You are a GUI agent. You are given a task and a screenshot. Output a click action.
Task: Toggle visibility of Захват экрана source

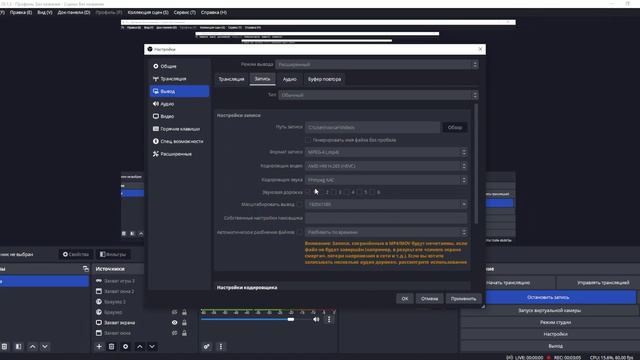[175, 322]
